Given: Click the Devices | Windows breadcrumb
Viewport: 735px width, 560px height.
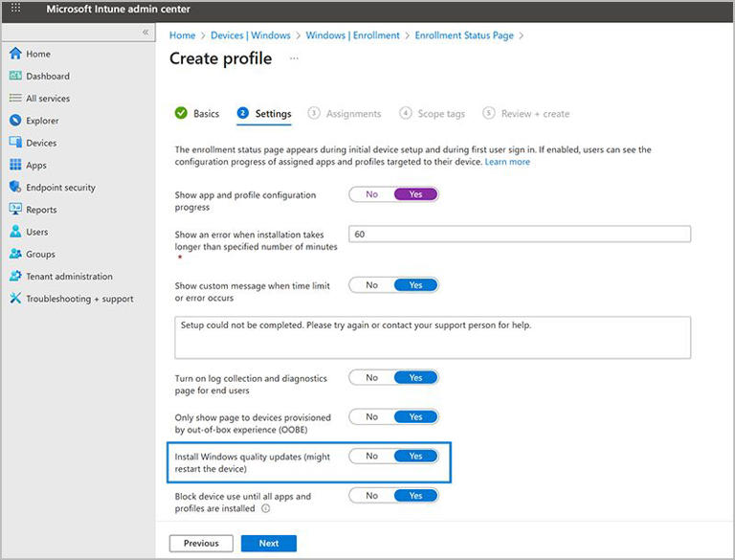Looking at the screenshot, I should pos(250,35).
